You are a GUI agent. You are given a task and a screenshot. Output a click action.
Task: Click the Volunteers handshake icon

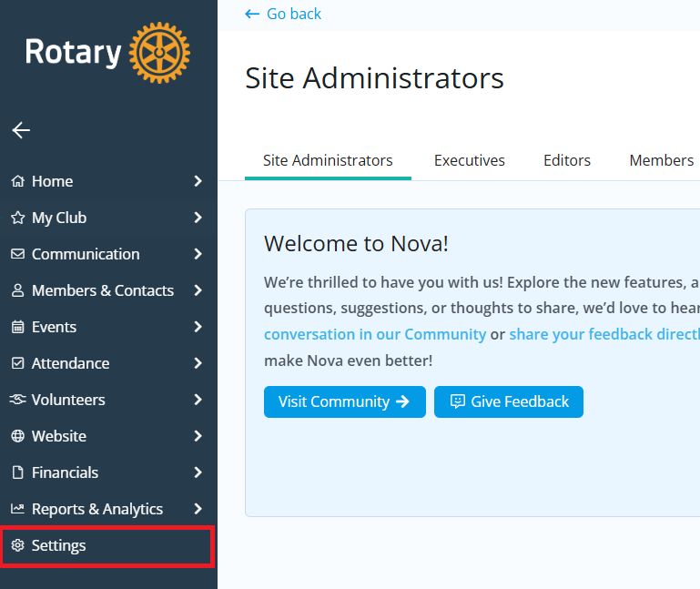click(x=18, y=400)
